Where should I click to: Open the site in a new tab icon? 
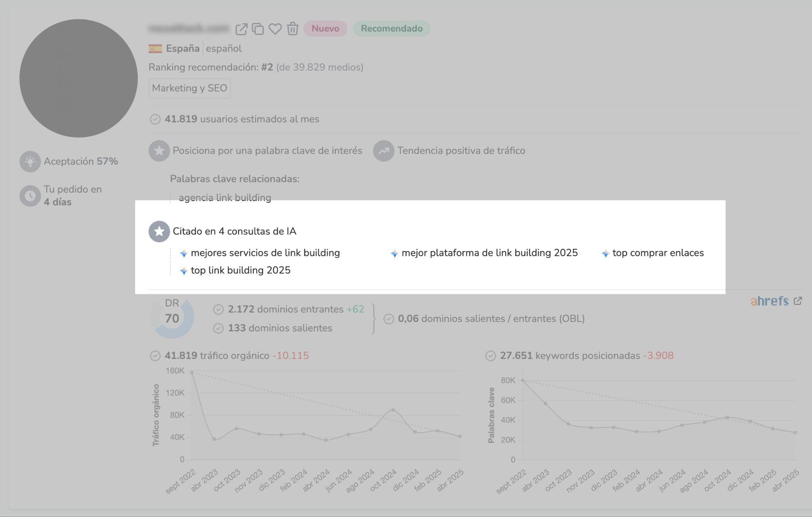[241, 29]
